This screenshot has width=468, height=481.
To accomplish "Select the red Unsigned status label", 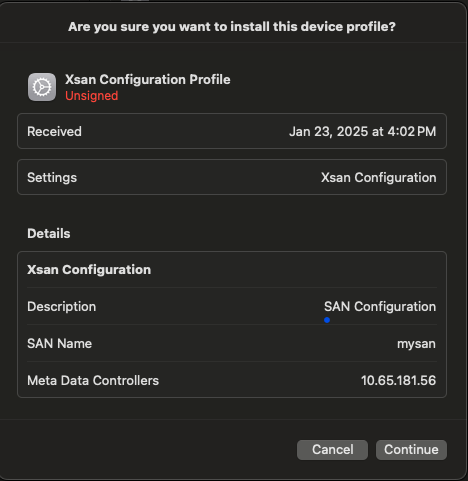I will tap(92, 96).
